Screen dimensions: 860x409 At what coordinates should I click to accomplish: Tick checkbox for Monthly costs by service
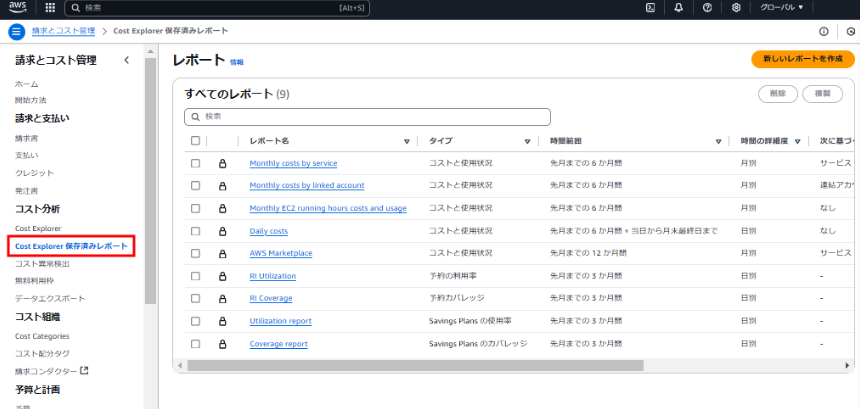(x=195, y=163)
